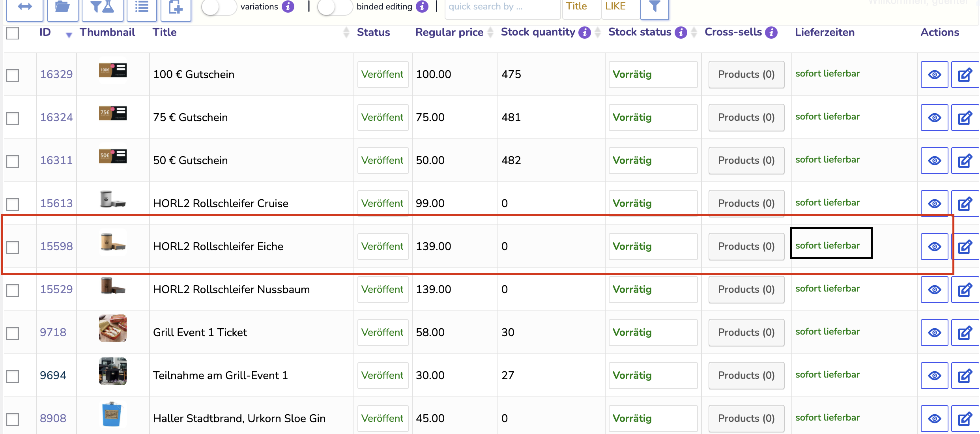Open Vorrätig stock status dropdown for Grill Event
The height and width of the screenshot is (434, 980).
pyautogui.click(x=653, y=333)
